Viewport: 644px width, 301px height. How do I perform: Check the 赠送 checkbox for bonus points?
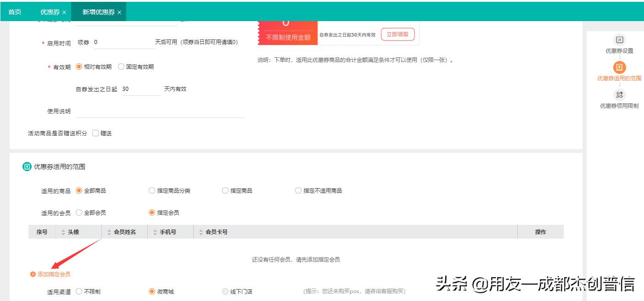point(95,133)
